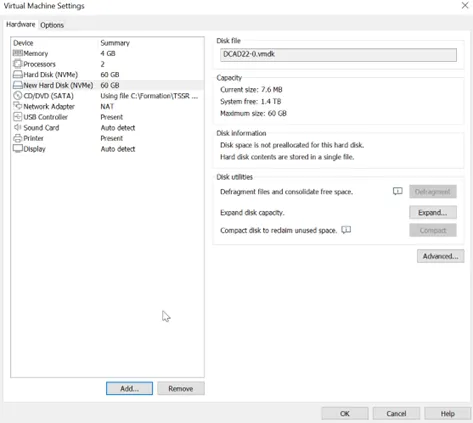Select the Display monitor icon

(x=18, y=149)
